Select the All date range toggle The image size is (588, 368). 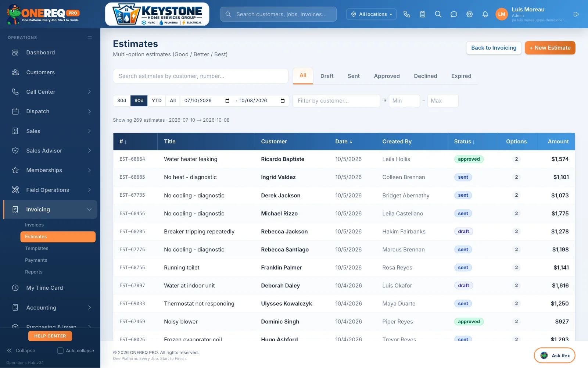[173, 101]
